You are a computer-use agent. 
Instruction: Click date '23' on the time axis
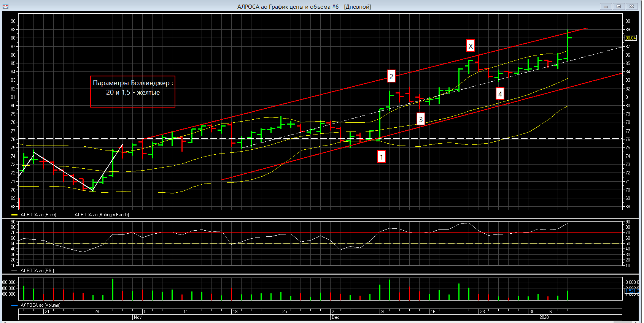(x=482, y=312)
